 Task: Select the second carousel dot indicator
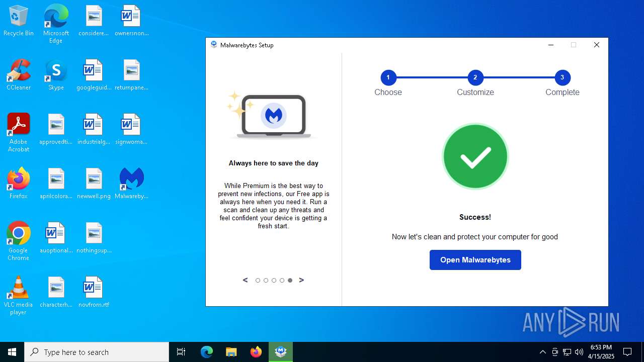(x=266, y=281)
